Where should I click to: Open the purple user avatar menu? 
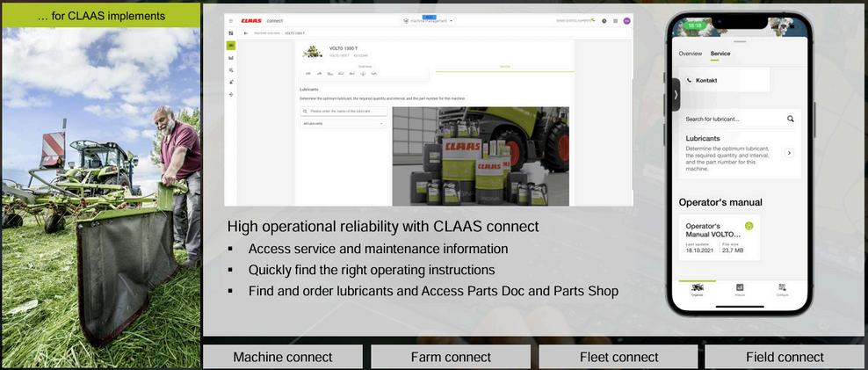tap(626, 20)
